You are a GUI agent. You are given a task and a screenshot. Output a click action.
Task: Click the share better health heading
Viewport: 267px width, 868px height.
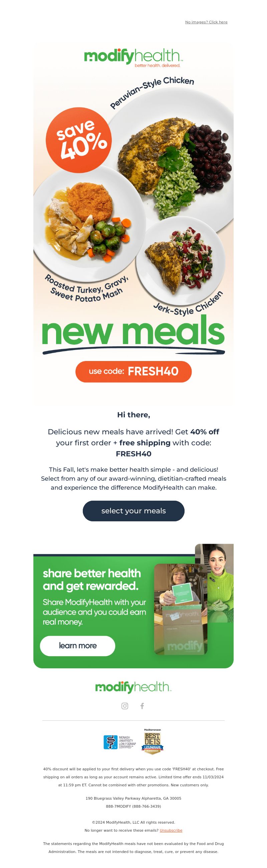click(x=91, y=580)
